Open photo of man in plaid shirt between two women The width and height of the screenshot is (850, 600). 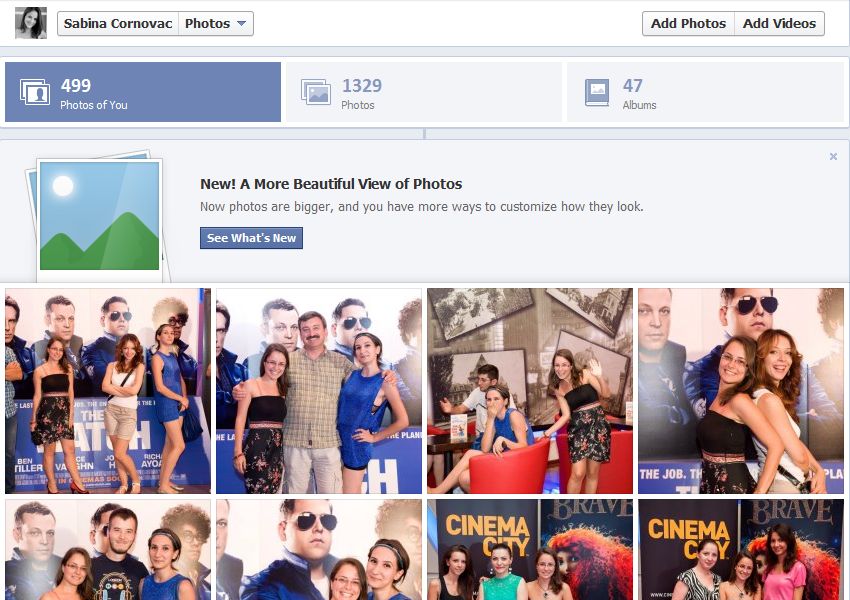(x=319, y=391)
